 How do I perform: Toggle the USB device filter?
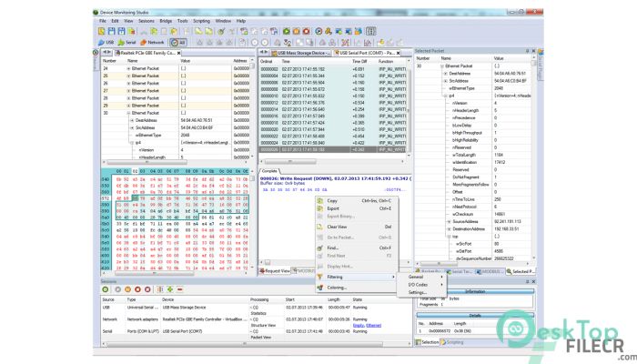pyautogui.click(x=106, y=42)
